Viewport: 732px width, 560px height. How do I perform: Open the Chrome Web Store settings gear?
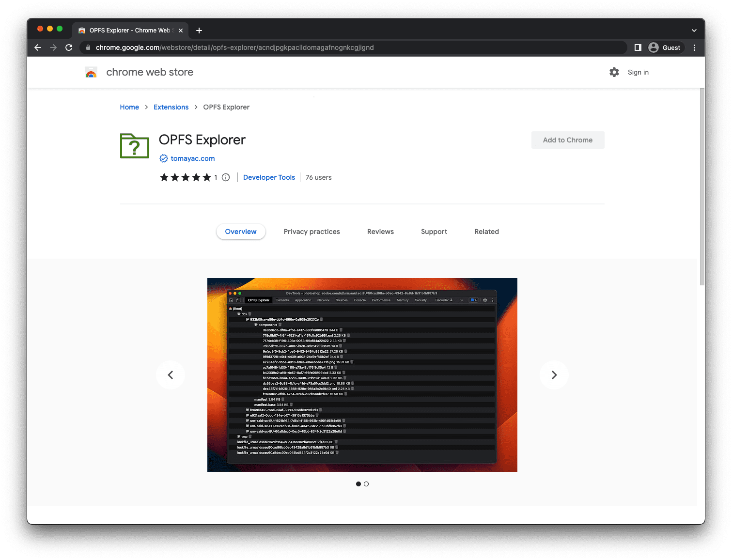point(614,72)
